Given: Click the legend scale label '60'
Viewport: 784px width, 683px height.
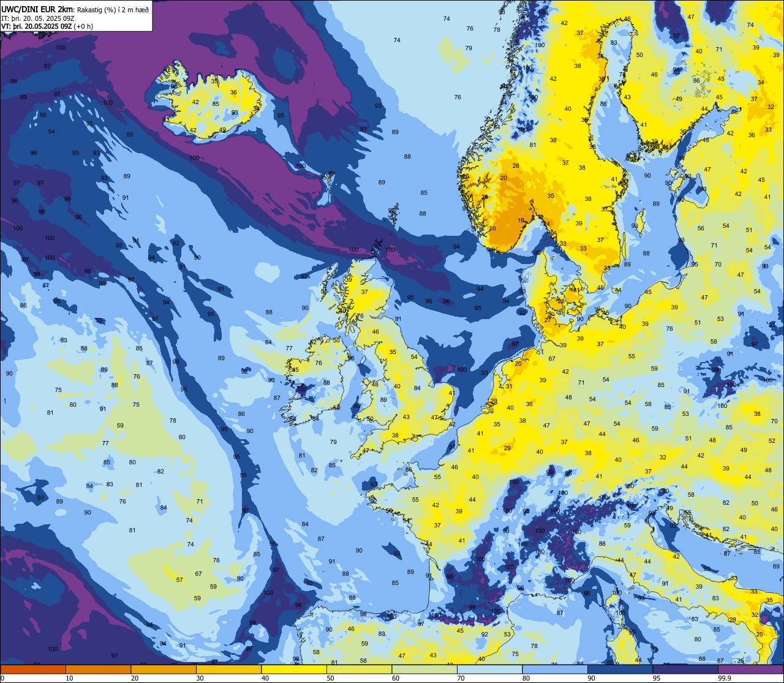Looking at the screenshot, I should (396, 678).
